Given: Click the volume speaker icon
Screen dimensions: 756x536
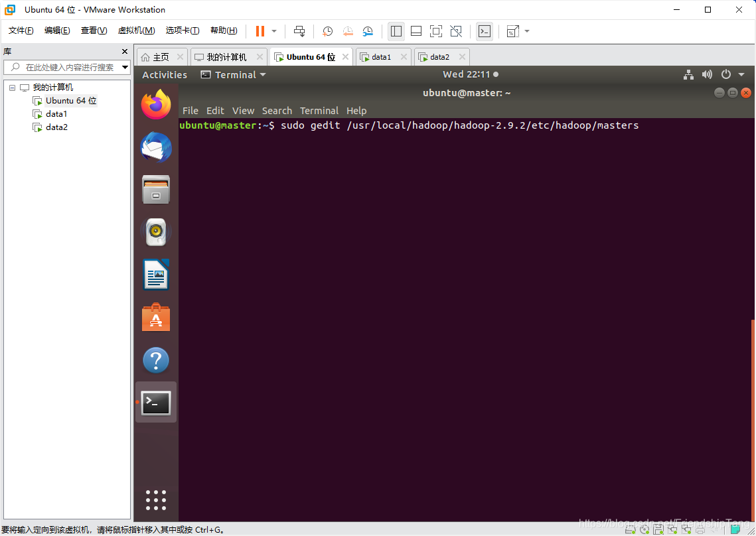Looking at the screenshot, I should click(x=707, y=74).
